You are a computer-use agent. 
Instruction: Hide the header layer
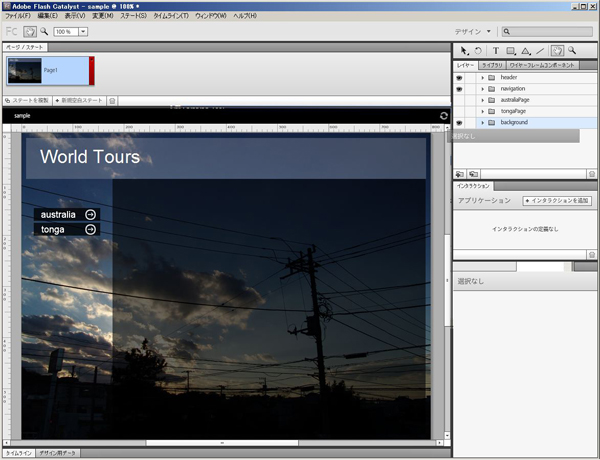coord(459,78)
